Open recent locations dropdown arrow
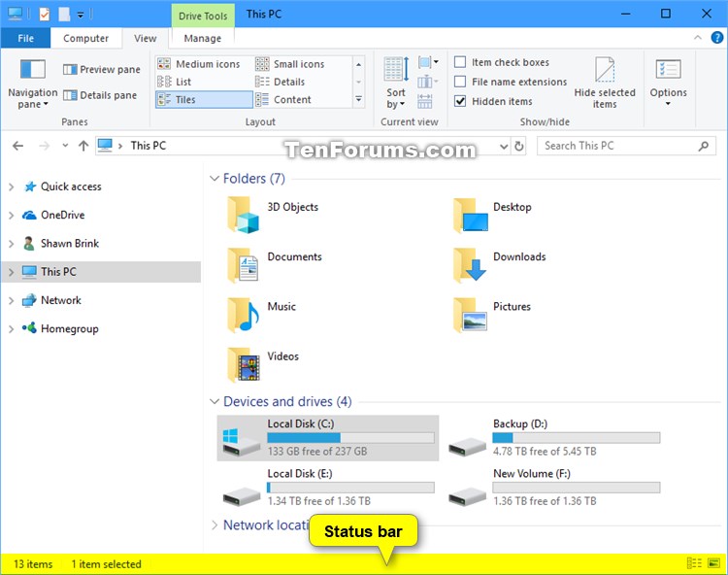Image resolution: width=728 pixels, height=575 pixels. tap(65, 146)
